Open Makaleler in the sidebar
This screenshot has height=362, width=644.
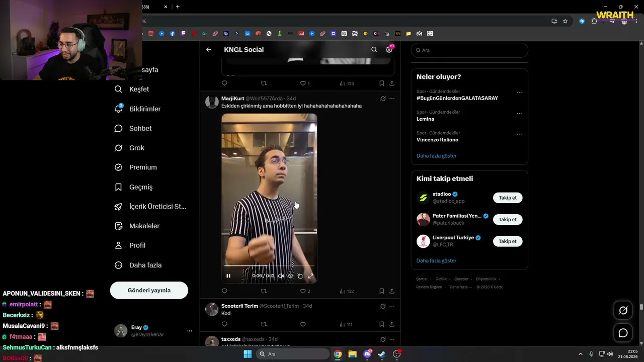pyautogui.click(x=137, y=226)
